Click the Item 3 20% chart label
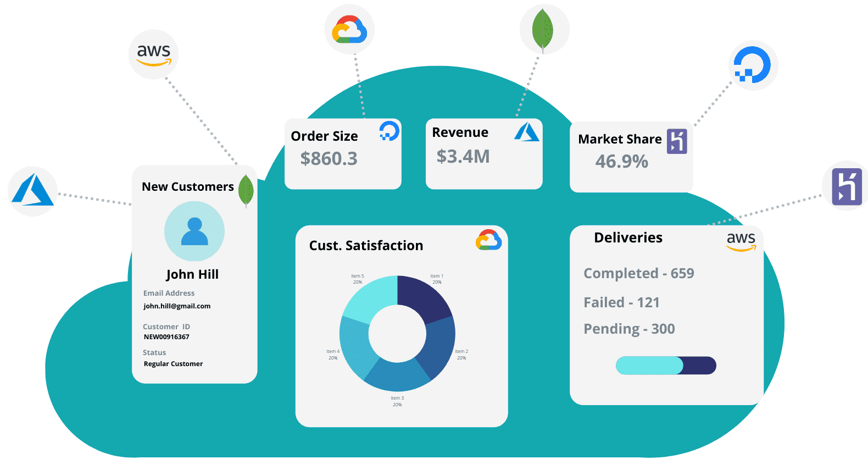This screenshot has height=470, width=868. 397,401
